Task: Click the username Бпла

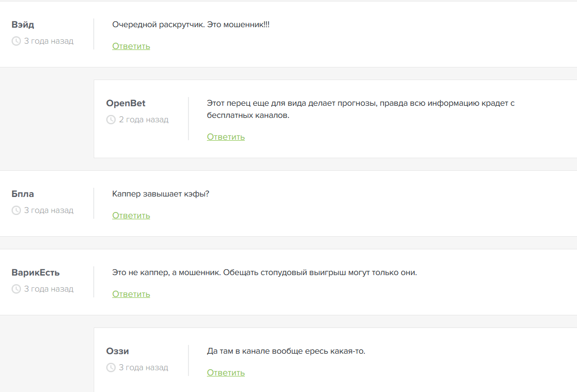Action: coord(23,194)
